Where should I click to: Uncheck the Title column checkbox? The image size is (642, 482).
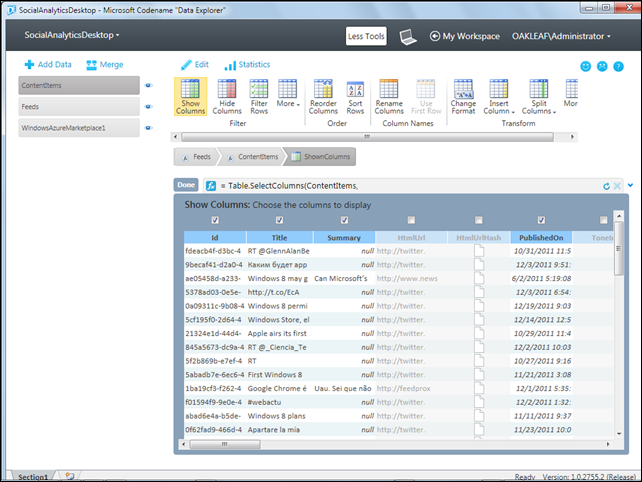(280, 220)
